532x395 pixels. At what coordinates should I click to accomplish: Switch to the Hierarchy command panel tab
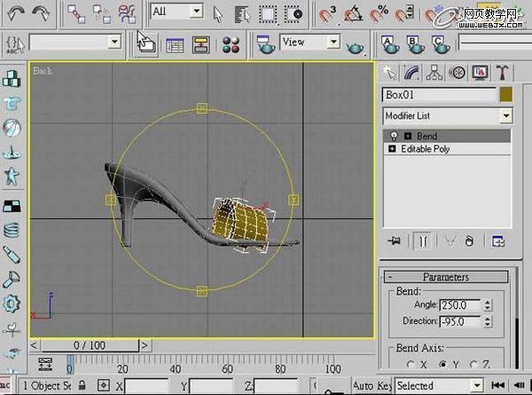pos(434,73)
